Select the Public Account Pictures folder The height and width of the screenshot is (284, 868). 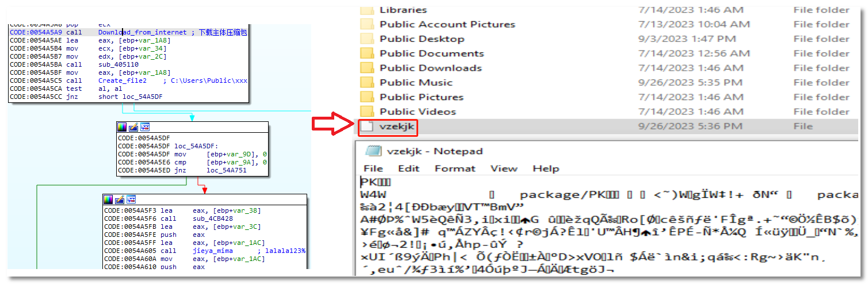tap(447, 24)
